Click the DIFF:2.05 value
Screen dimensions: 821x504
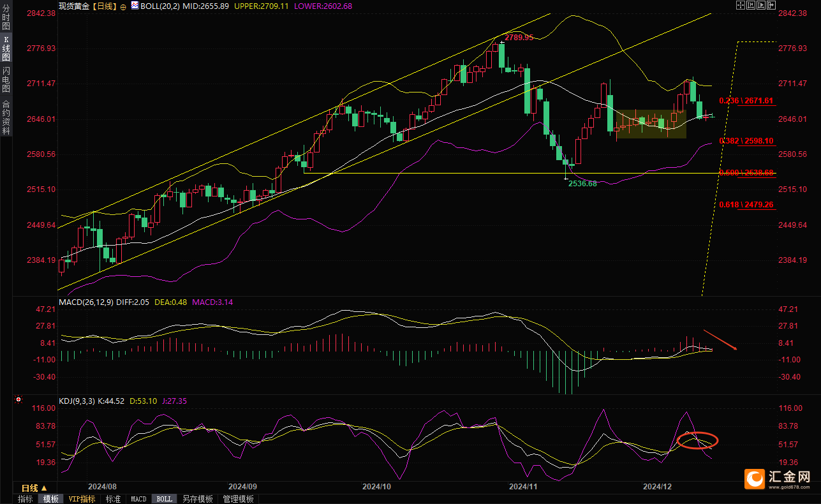(x=133, y=302)
